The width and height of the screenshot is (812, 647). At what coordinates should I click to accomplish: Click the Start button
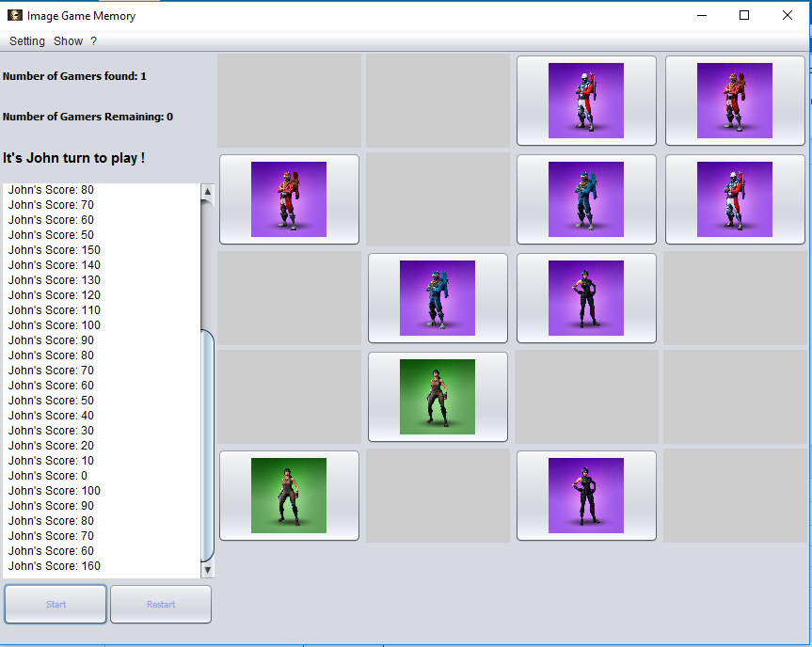(x=56, y=604)
